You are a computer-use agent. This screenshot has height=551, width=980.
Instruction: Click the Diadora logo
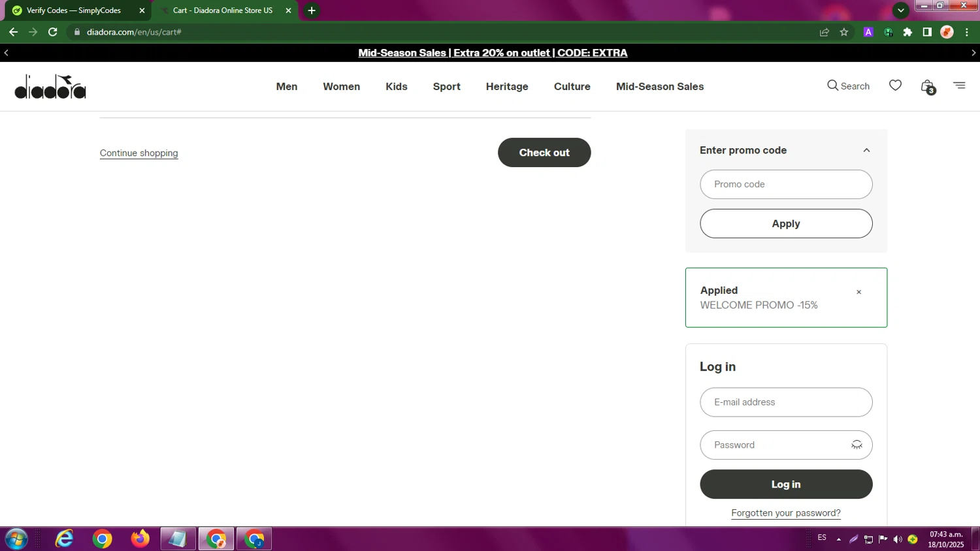(50, 86)
